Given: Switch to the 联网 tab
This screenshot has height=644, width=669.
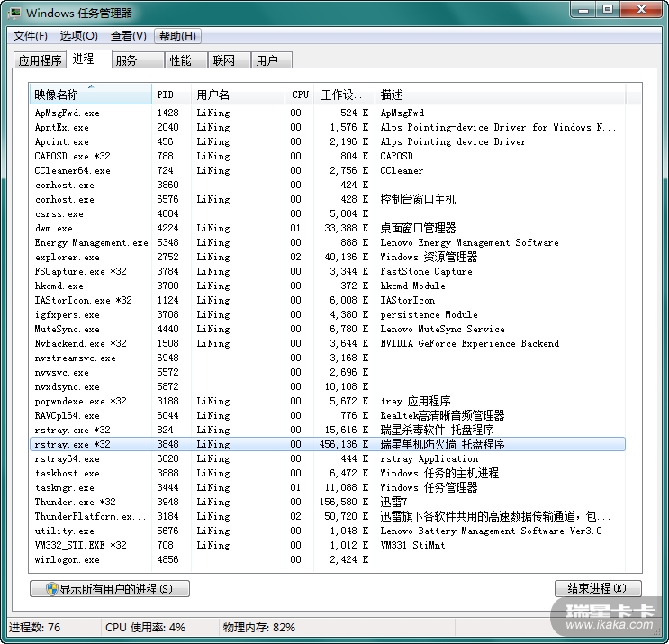Looking at the screenshot, I should (230, 60).
